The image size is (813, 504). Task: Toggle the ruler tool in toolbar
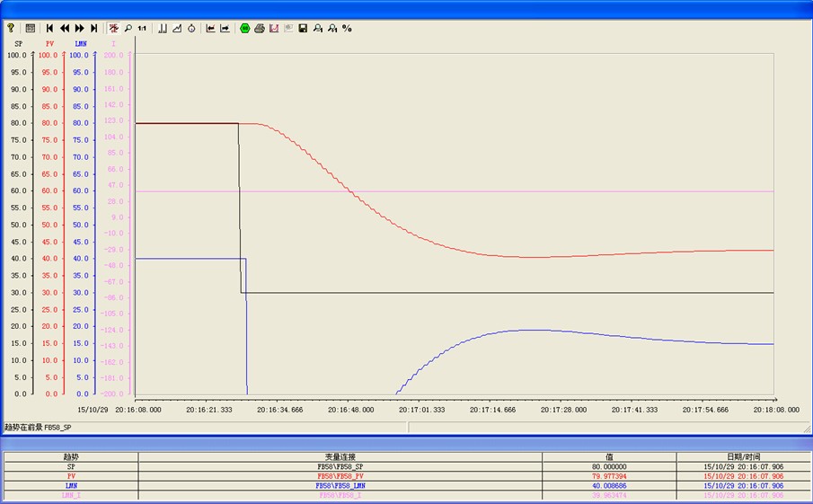click(113, 28)
